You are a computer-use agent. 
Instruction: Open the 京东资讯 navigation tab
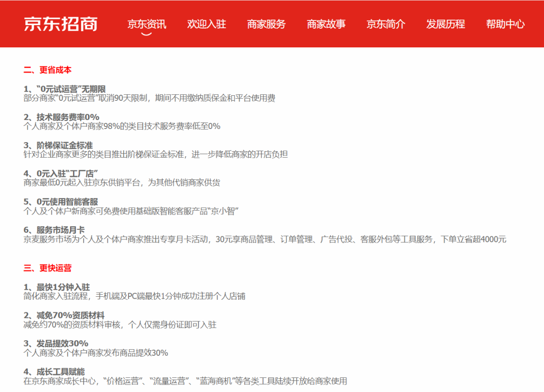(x=147, y=24)
